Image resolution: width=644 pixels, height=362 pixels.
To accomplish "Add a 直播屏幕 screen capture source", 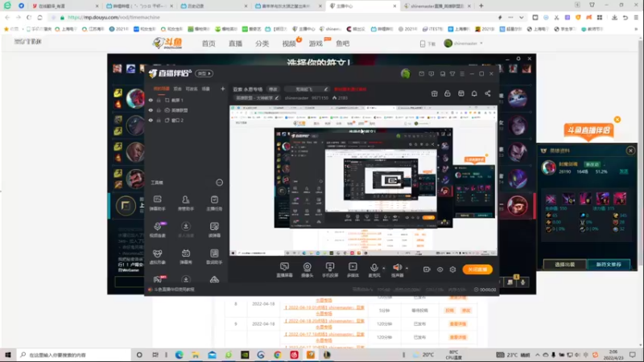I will click(284, 269).
